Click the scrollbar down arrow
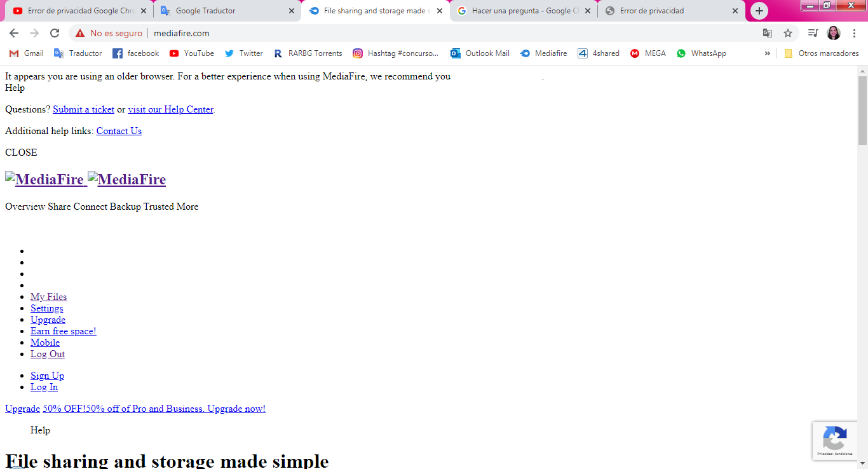868x469 pixels. click(x=862, y=464)
